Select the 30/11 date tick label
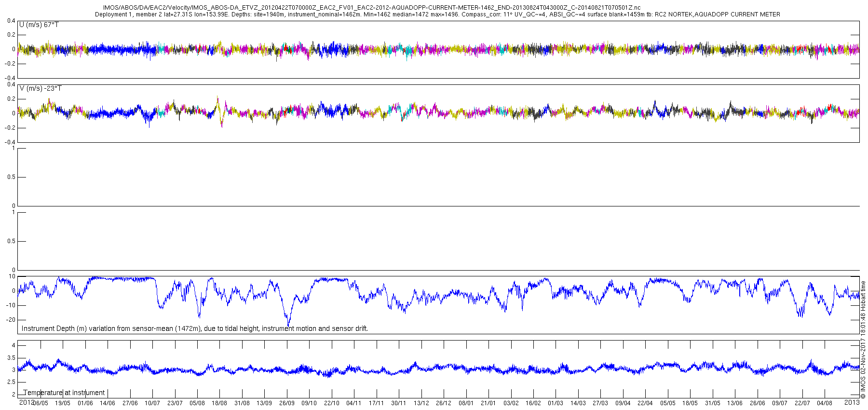868x410 pixels. (399, 403)
